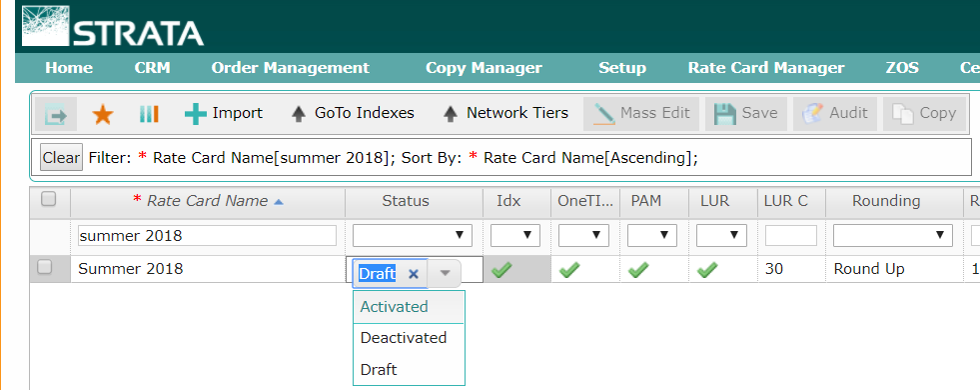The height and width of the screenshot is (390, 980).
Task: Open the Copy Manager menu
Action: (484, 68)
